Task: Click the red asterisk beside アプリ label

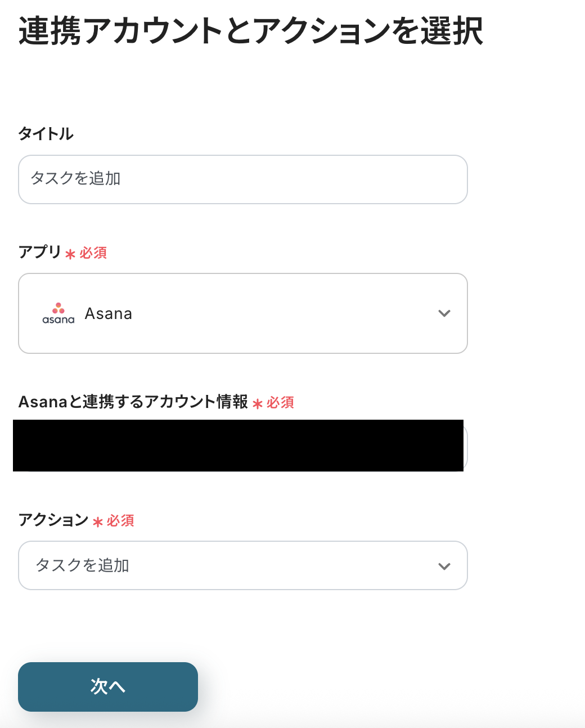Action: [70, 254]
